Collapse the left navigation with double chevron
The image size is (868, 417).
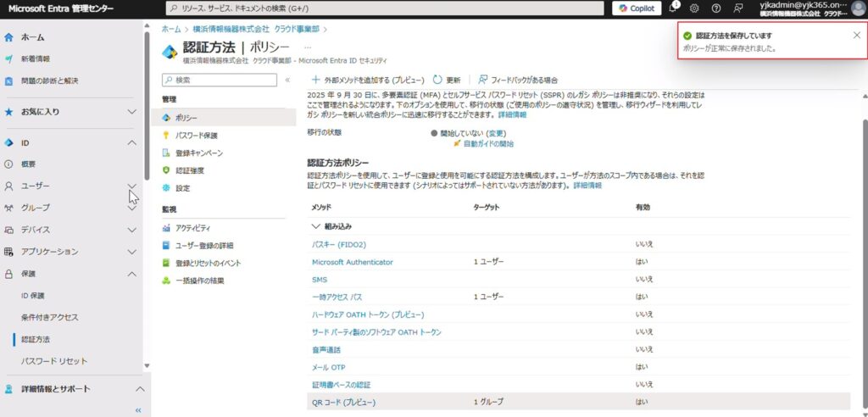[138, 410]
